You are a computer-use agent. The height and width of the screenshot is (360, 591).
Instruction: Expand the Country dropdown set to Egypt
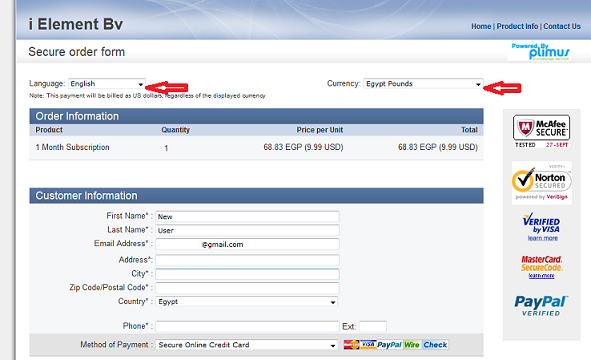[x=247, y=302]
